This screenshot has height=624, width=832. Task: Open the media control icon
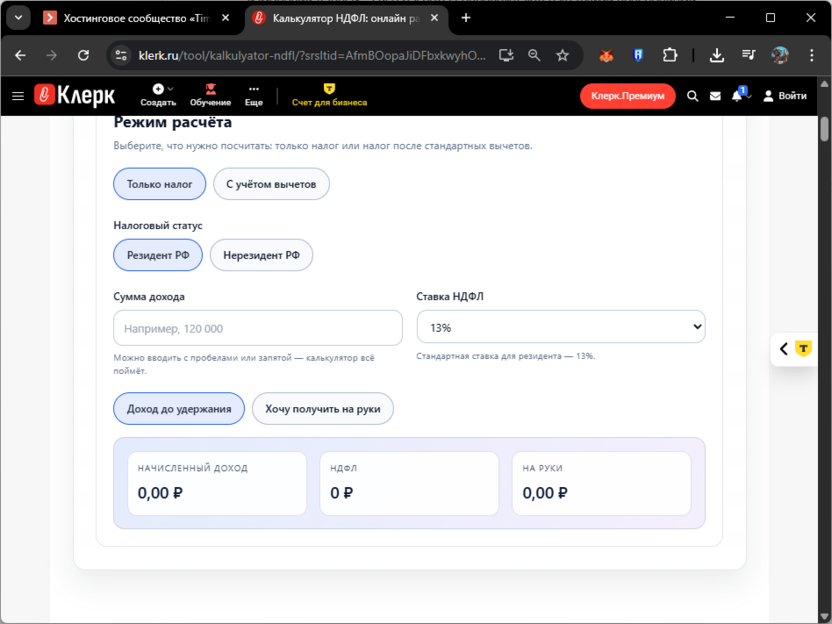[x=749, y=55]
